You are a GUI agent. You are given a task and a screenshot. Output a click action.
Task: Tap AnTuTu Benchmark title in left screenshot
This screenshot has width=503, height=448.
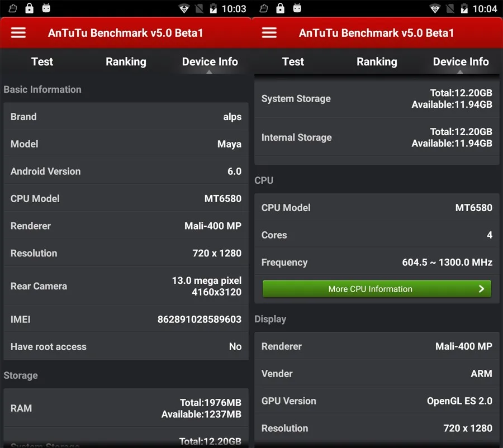[x=125, y=33]
